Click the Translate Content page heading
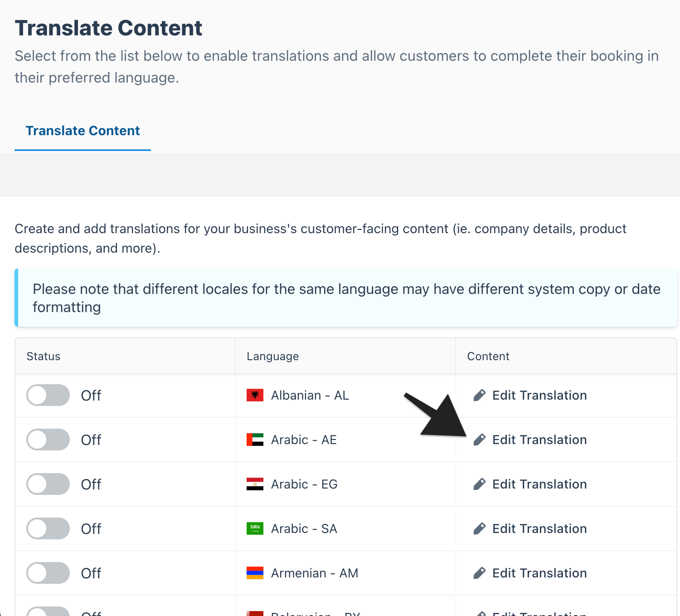The height and width of the screenshot is (616, 680). click(x=108, y=28)
